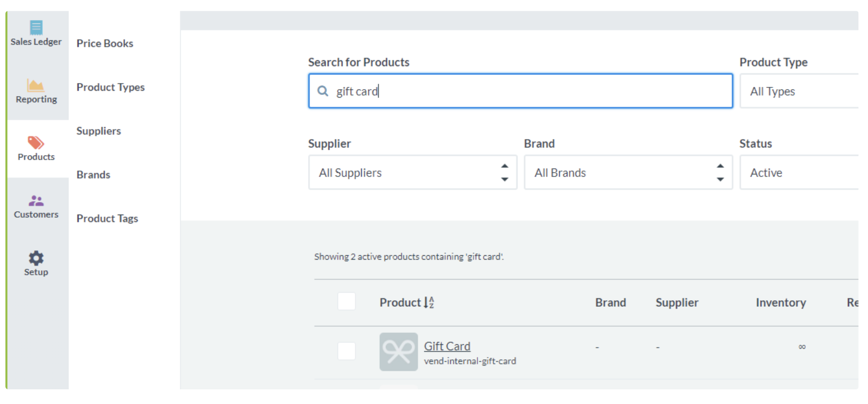Click the Product sort A-Z icon
This screenshot has width=868, height=404.
429,302
